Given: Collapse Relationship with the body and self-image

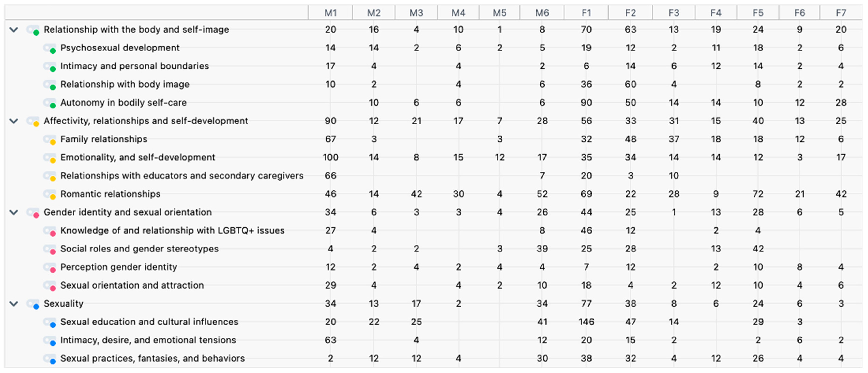Looking at the screenshot, I should tap(13, 30).
